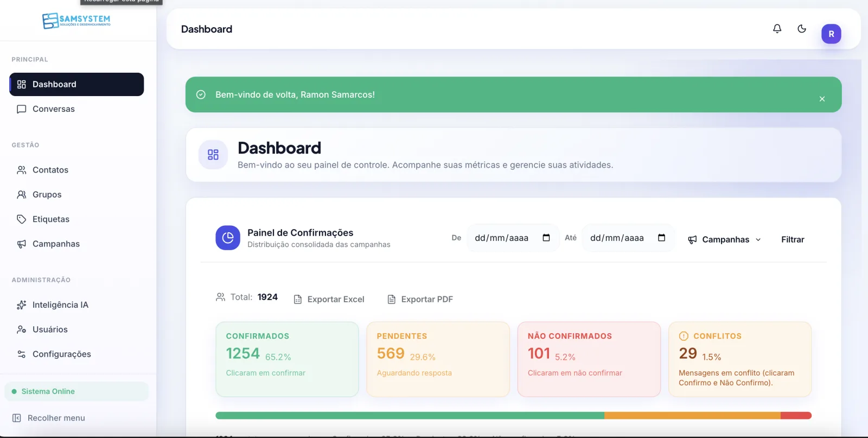Open notifications bell icon

[x=777, y=29]
